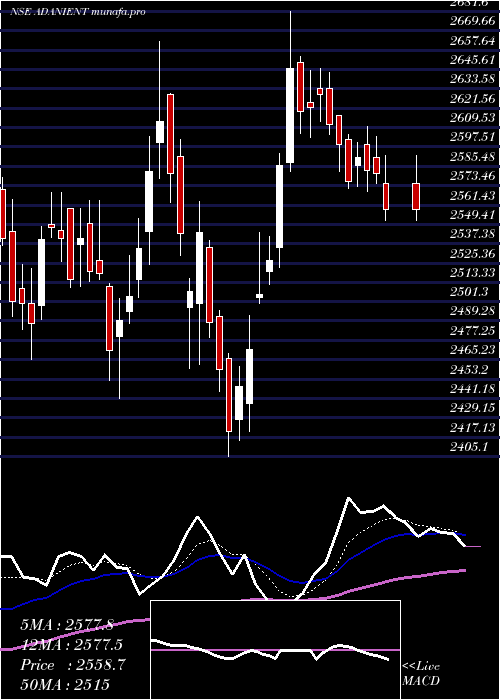Select the 2669.66 price axis label
The width and height of the screenshot is (500, 700).
472,21
